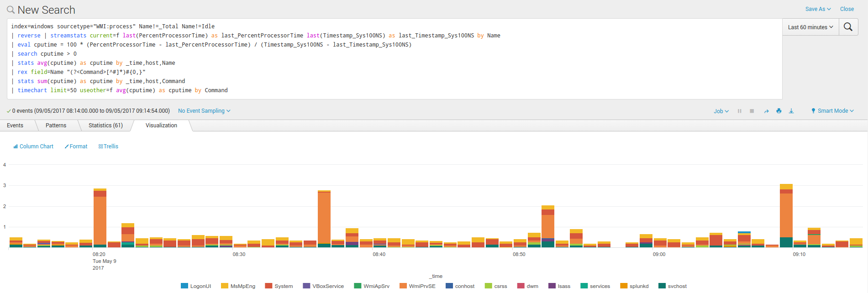
Task: Switch to the Statistics (61) tab
Action: pos(105,126)
